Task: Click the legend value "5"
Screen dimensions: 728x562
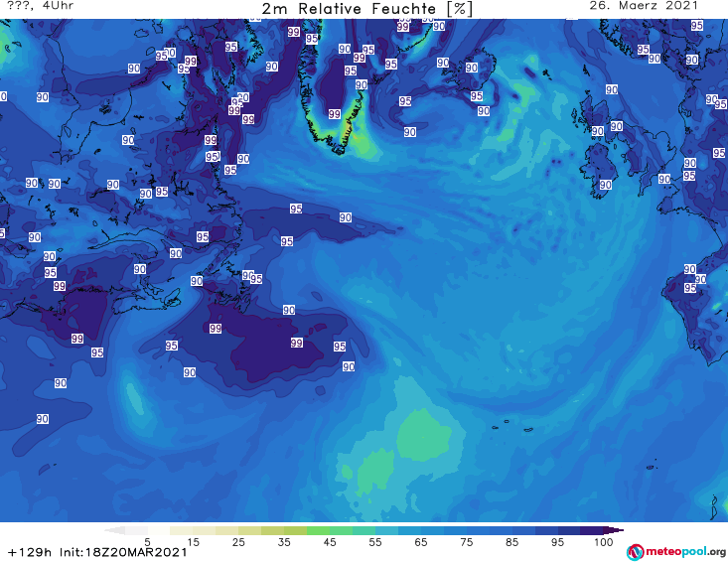Action: click(147, 542)
